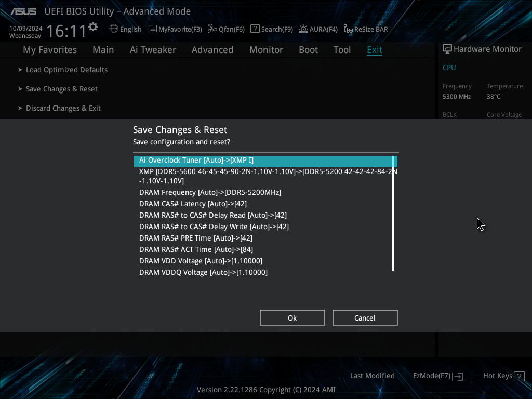Click the CPU heading in Hardware Monitor
The height and width of the screenshot is (399, 532).
pos(449,68)
